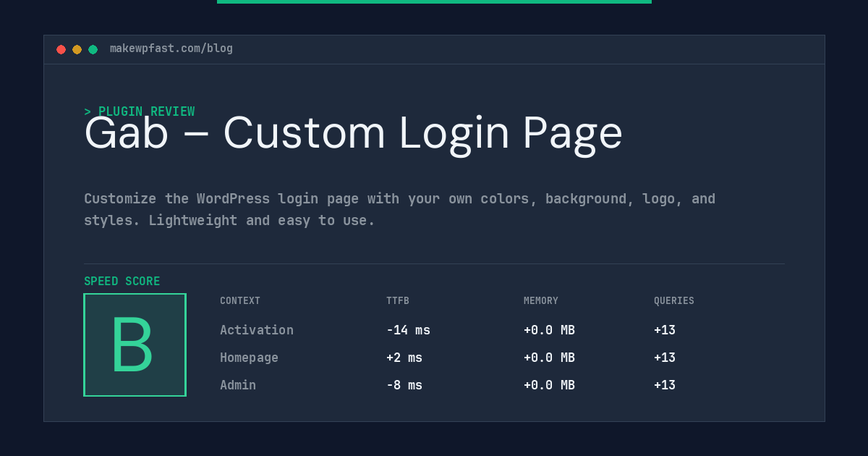Click the 'SPEED SCORE' label
Image resolution: width=868 pixels, height=456 pixels.
click(122, 282)
